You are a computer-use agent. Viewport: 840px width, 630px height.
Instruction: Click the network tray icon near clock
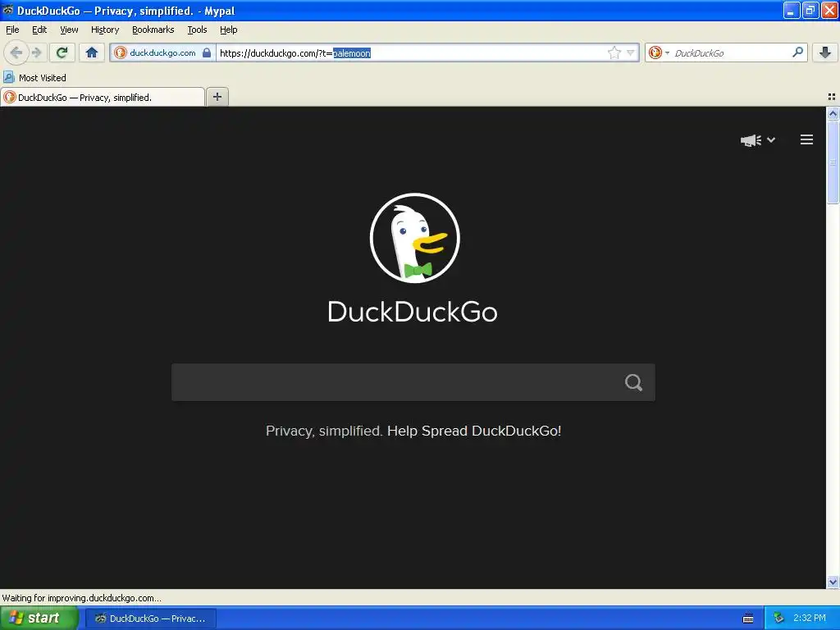[x=778, y=619]
